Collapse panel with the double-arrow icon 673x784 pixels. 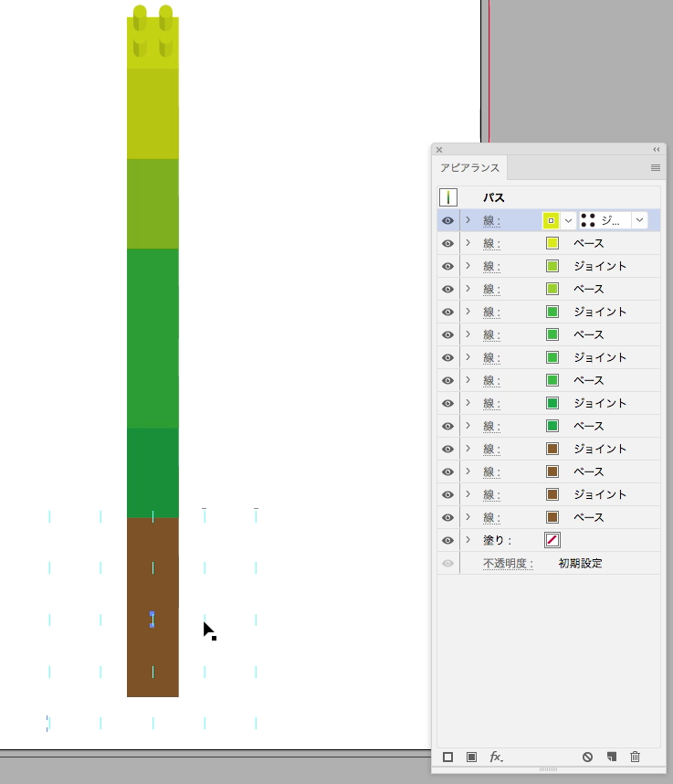(x=657, y=150)
